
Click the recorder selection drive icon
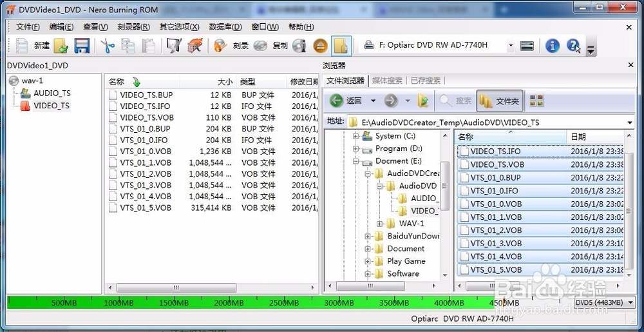click(x=527, y=46)
